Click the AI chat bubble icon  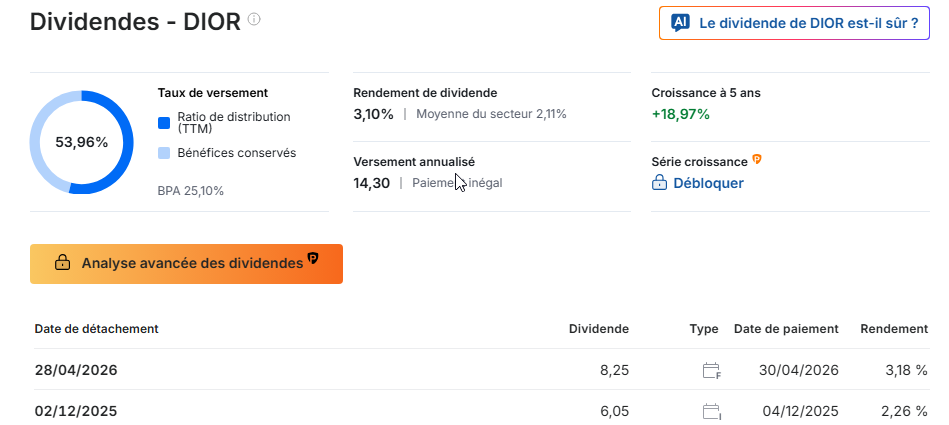pyautogui.click(x=680, y=24)
